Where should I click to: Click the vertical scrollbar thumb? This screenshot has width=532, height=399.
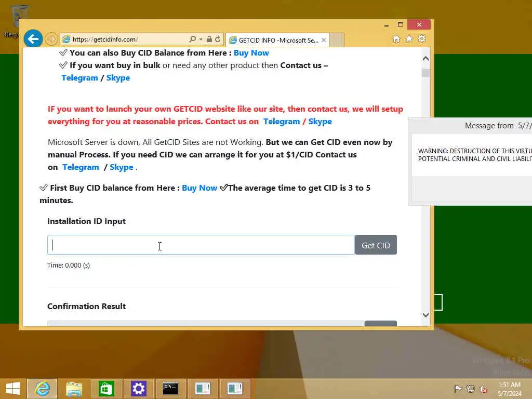[x=426, y=73]
